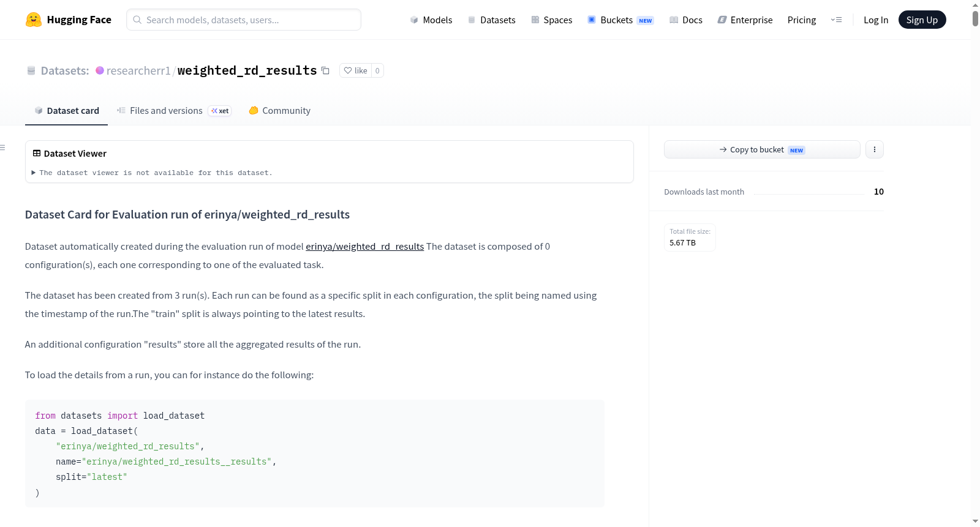The image size is (980, 527).
Task: Open the weighted_rd_results dataset title link
Action: (247, 71)
